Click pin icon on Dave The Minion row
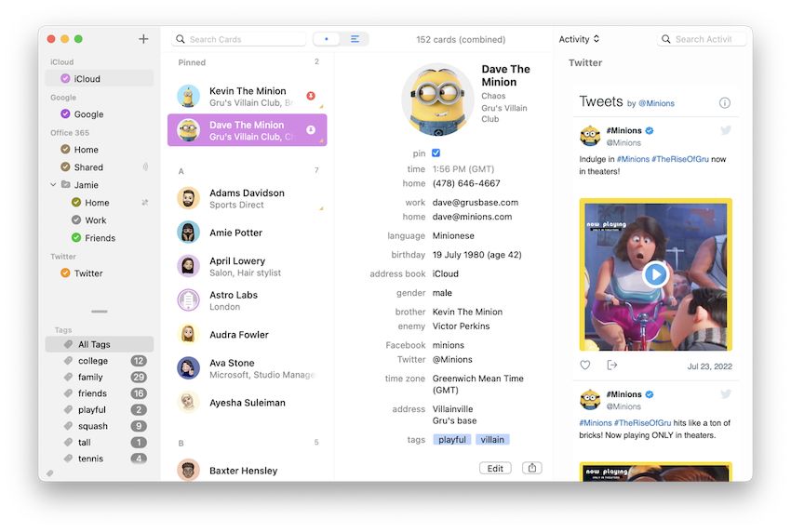Screen dimensions: 791x532 (311, 129)
